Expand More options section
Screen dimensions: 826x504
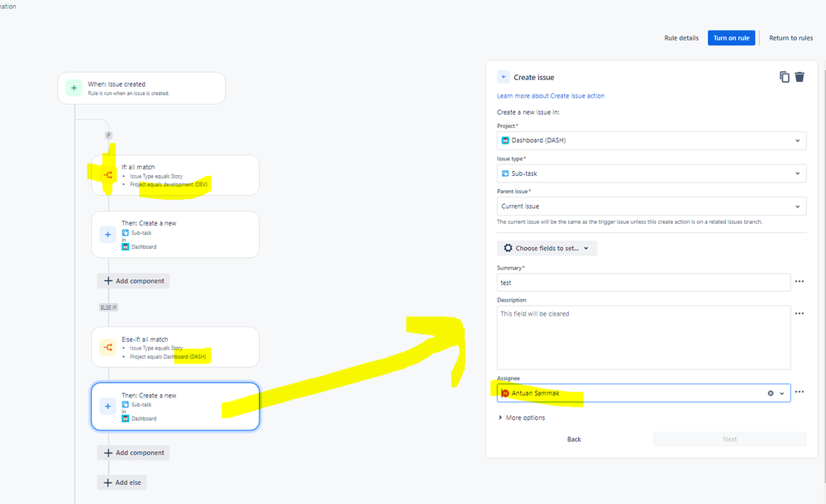point(522,417)
